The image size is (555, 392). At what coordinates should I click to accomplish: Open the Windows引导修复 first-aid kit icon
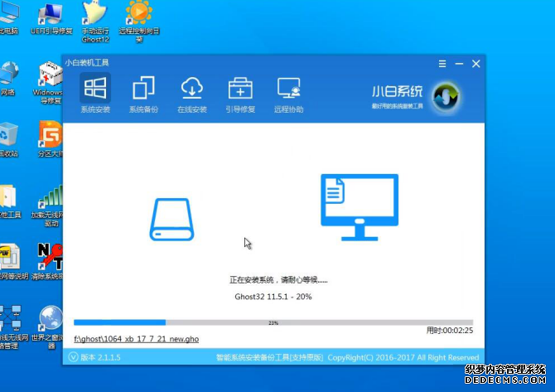point(49,83)
